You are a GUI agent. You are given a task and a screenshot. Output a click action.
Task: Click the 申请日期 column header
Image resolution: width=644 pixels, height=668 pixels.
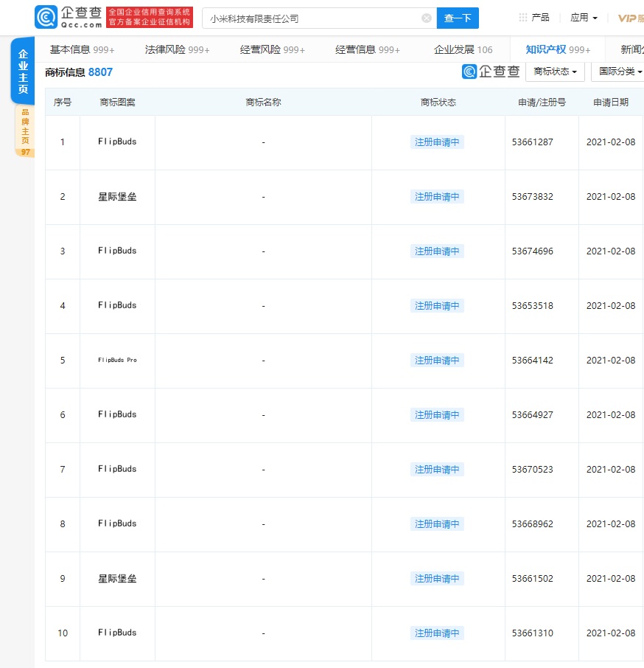tap(611, 102)
